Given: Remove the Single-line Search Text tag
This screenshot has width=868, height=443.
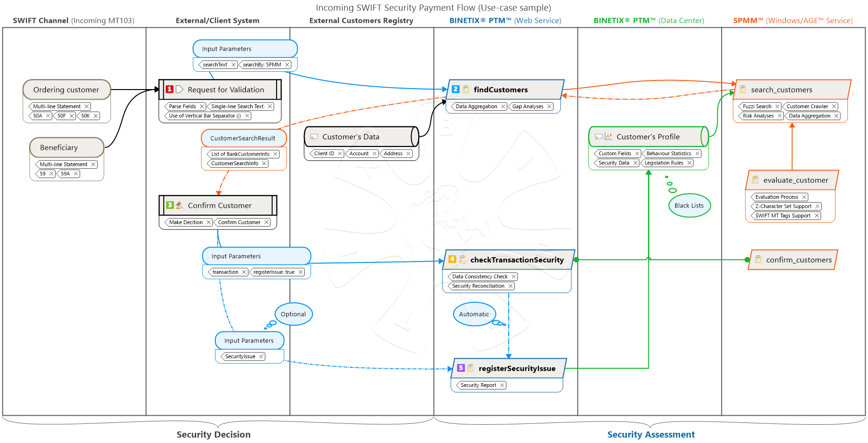Looking at the screenshot, I should click(270, 106).
